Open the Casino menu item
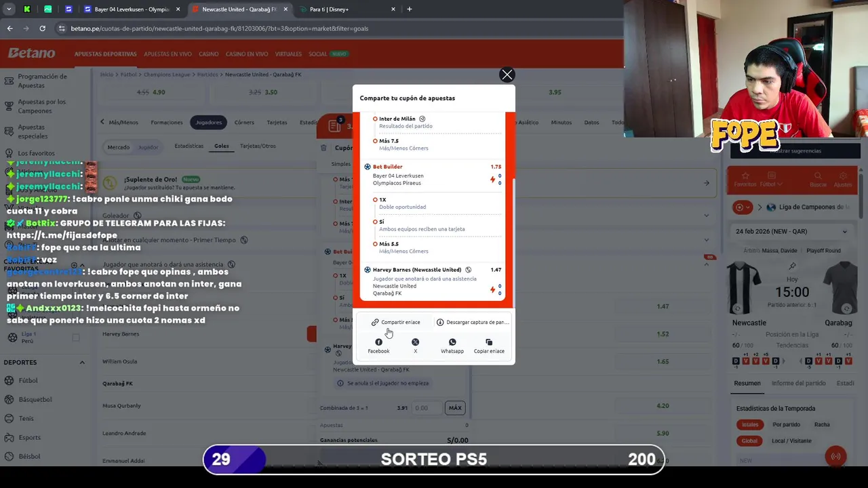The width and height of the screenshot is (868, 488). tap(208, 54)
